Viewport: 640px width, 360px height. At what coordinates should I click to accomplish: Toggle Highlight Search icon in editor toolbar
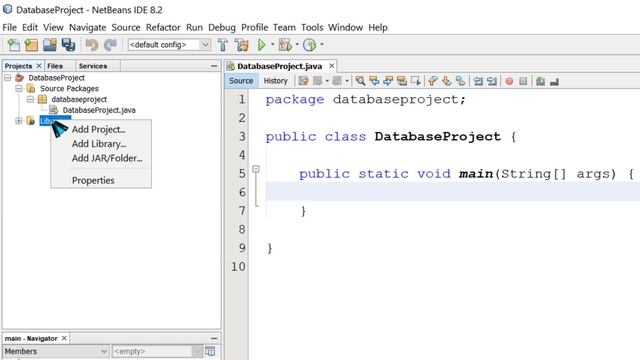pos(402,81)
